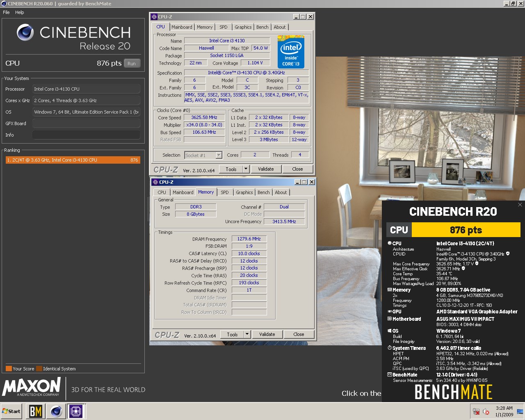Click the empty Info field in Cinebench

click(86, 135)
